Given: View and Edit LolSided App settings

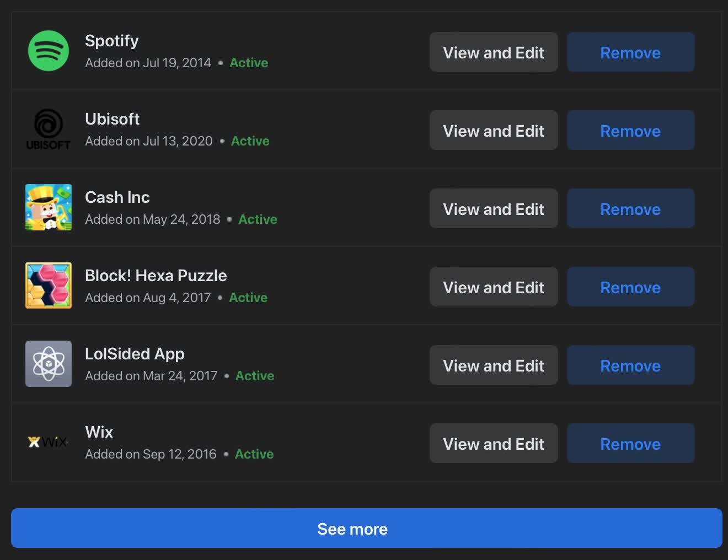Looking at the screenshot, I should [x=494, y=365].
